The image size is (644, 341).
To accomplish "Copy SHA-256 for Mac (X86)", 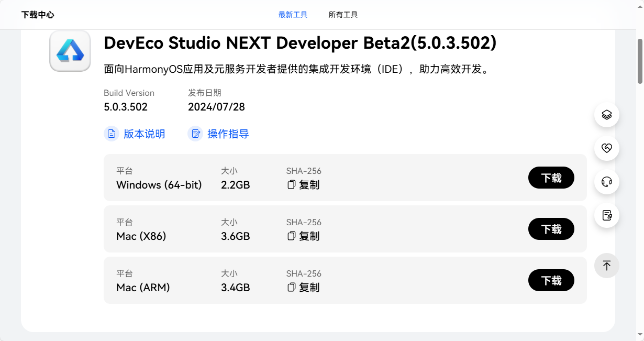I will tap(303, 236).
